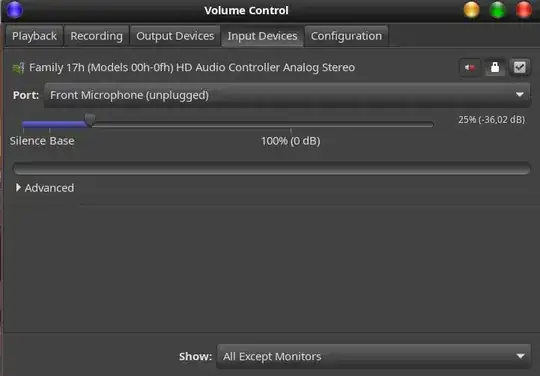Switch to the Playback tab
Image resolution: width=540 pixels, height=376 pixels.
click(34, 36)
